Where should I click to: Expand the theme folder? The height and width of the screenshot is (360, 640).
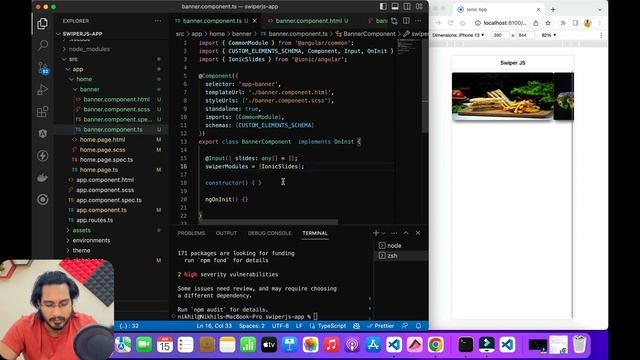point(110,250)
